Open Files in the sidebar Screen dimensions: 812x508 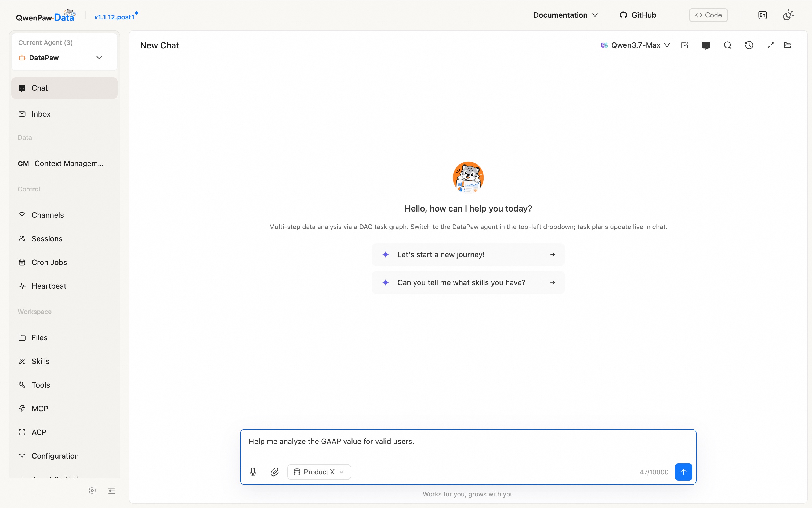click(64, 338)
